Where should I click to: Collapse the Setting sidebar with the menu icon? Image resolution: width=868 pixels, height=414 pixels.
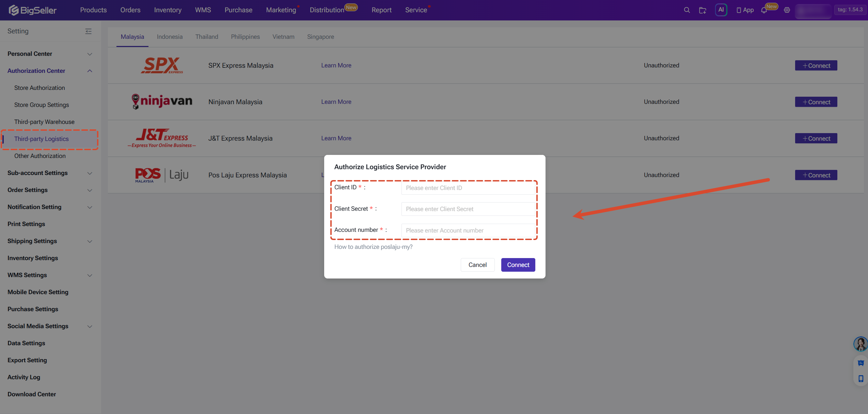click(x=88, y=31)
